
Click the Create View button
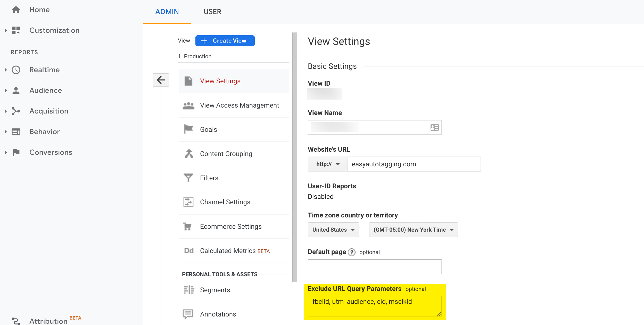(x=225, y=41)
